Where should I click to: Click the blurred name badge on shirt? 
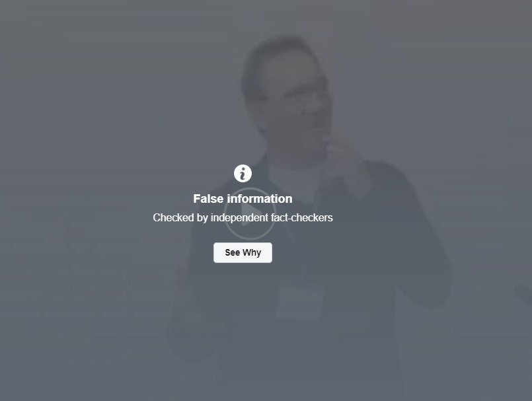[x=300, y=302]
